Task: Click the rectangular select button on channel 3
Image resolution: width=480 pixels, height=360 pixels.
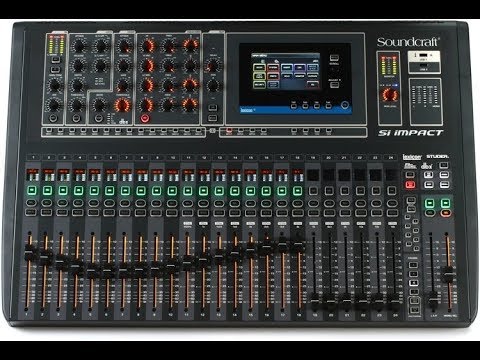Action: (x=62, y=212)
